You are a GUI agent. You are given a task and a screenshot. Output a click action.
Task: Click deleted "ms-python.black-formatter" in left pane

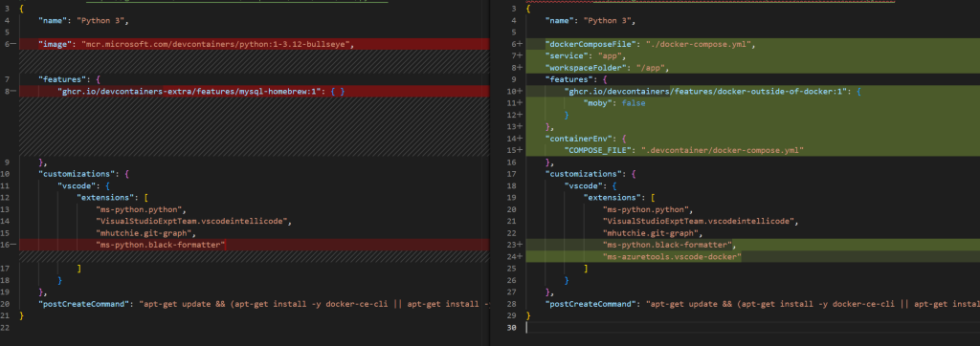click(161, 244)
